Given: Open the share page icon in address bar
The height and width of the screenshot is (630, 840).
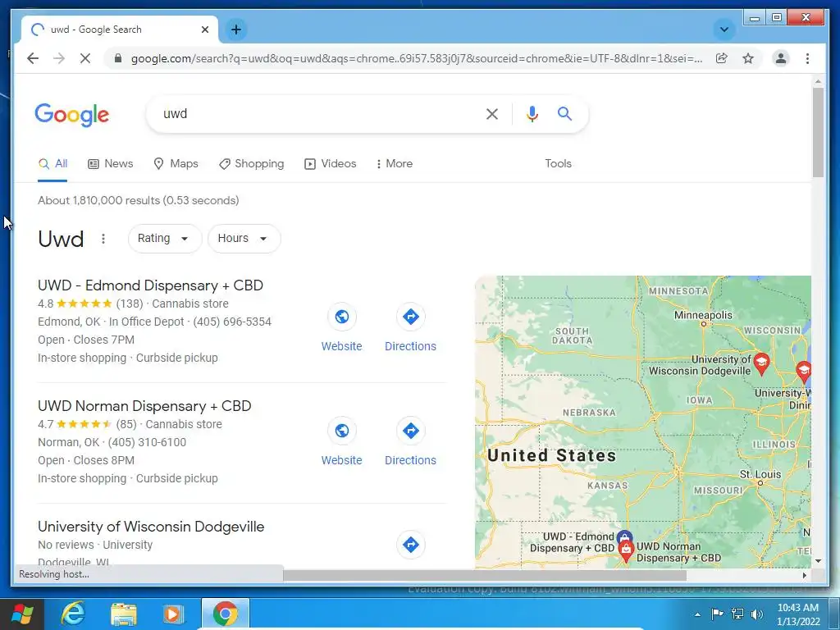Looking at the screenshot, I should pos(722,58).
